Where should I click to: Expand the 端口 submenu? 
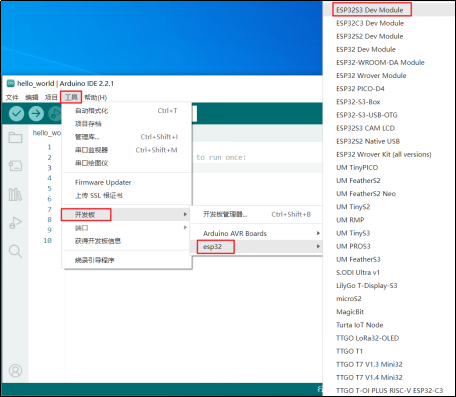click(x=127, y=228)
